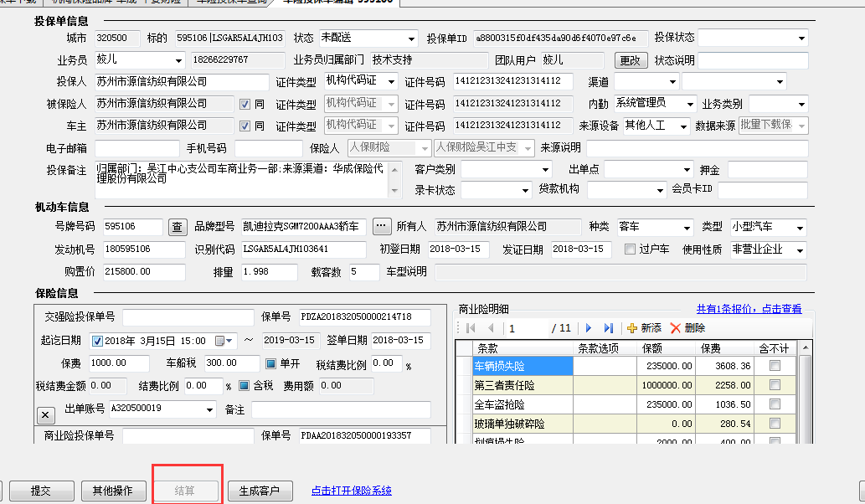The height and width of the screenshot is (504, 865).
Task: Select the 车辆损失险 clause cell
Action: 523,366
